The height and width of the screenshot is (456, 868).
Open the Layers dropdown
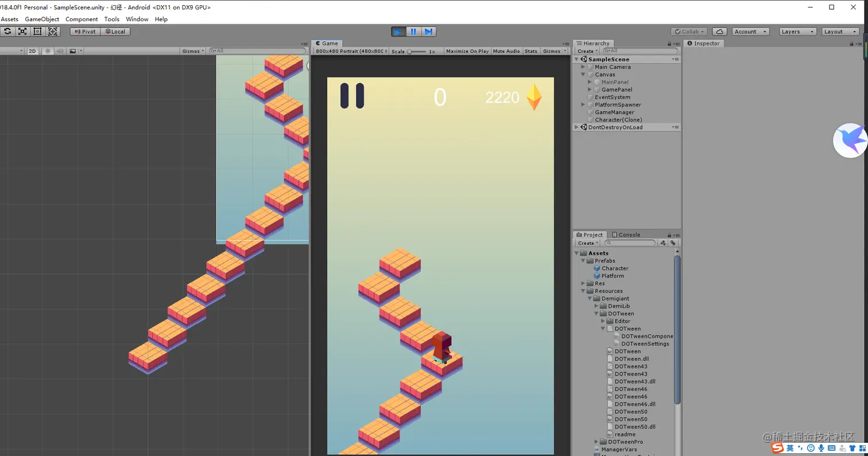click(797, 32)
